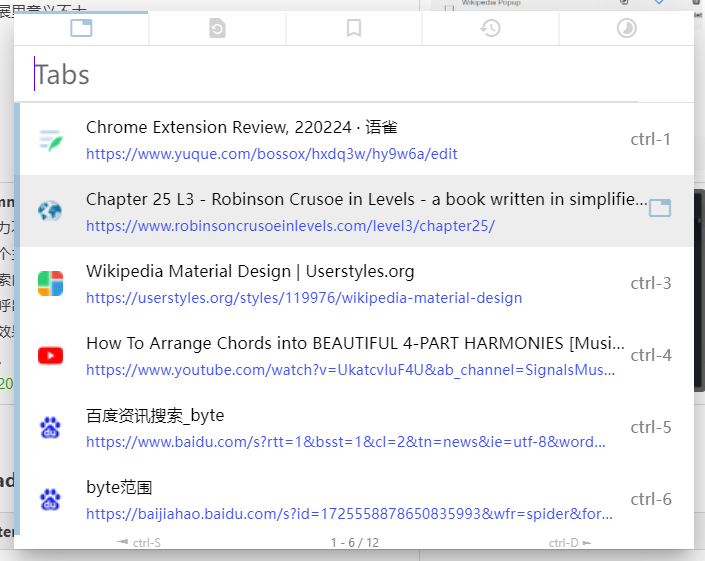Click the www.baidu.com news search URL

(346, 442)
